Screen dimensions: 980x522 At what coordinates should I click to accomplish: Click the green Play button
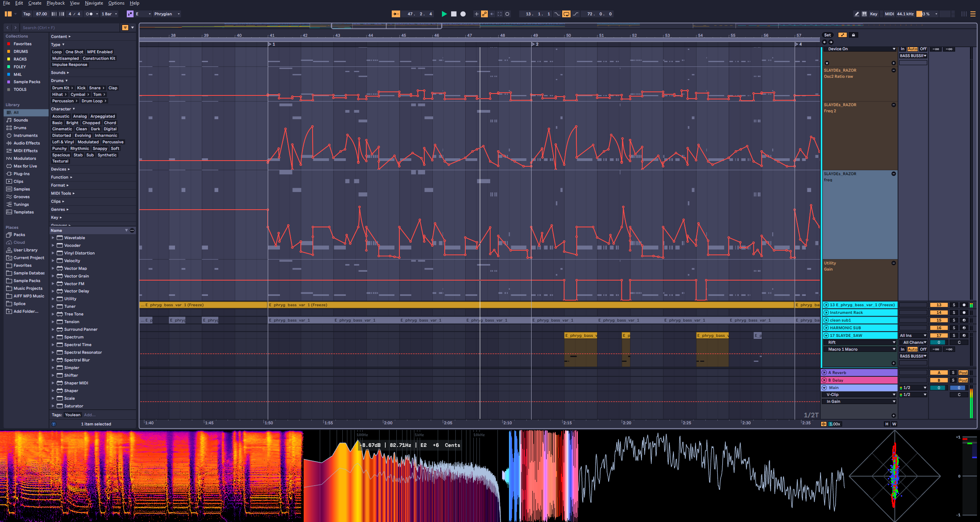tap(444, 14)
